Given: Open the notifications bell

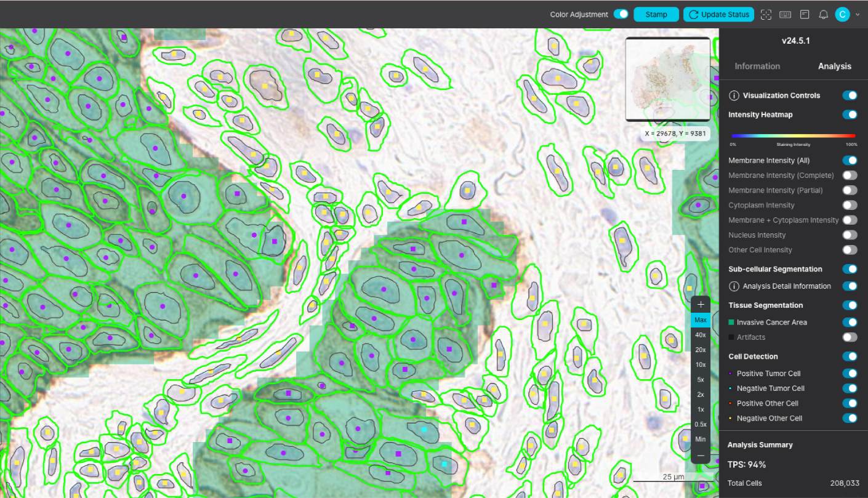Looking at the screenshot, I should [x=824, y=14].
